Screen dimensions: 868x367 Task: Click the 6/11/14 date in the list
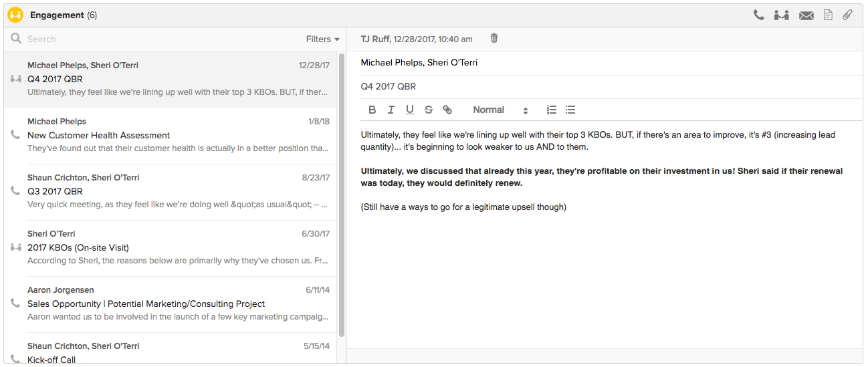click(318, 290)
